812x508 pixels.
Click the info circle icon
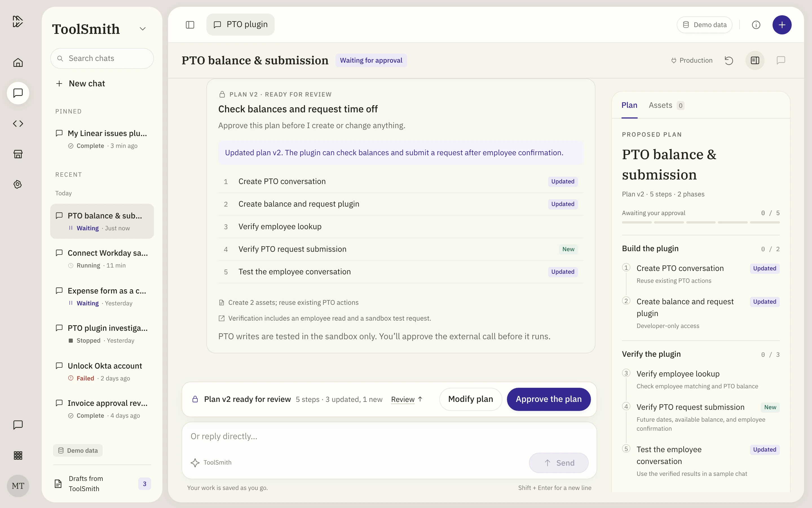[x=756, y=25]
